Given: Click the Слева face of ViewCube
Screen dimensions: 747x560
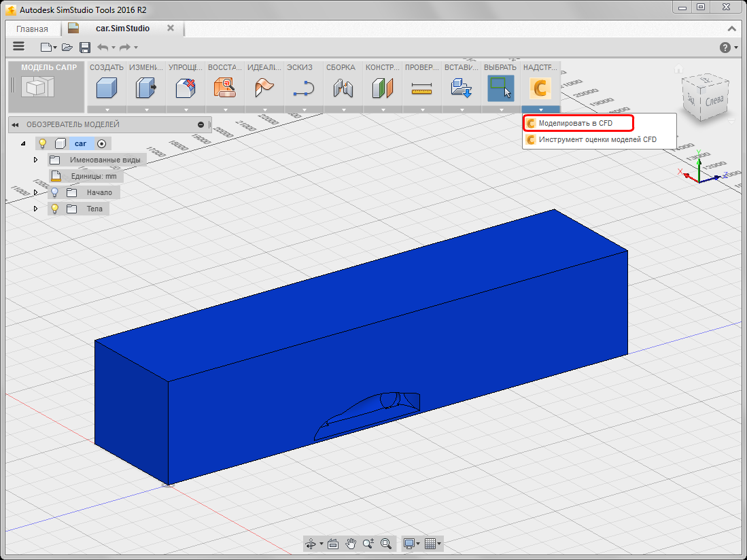Looking at the screenshot, I should 713,101.
